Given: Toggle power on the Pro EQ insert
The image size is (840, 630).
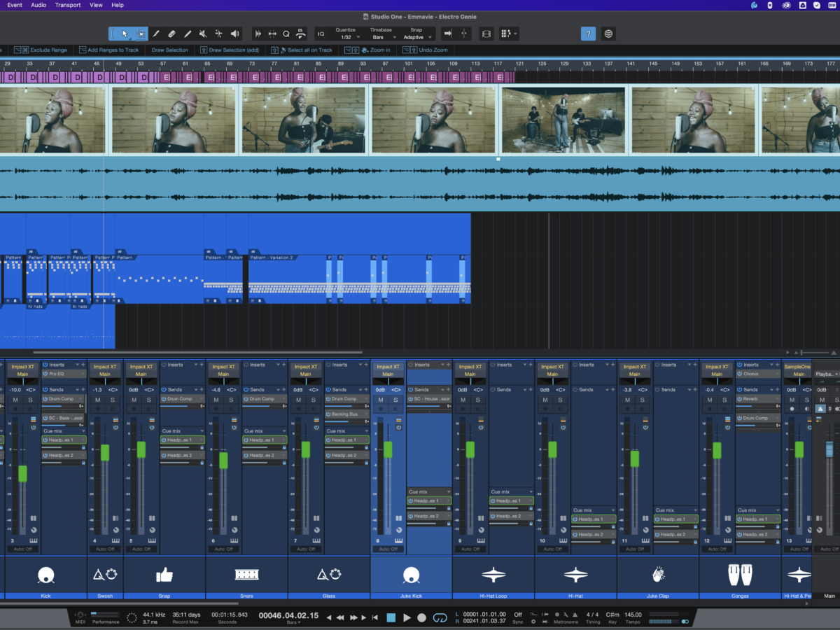Looking at the screenshot, I should pos(45,374).
